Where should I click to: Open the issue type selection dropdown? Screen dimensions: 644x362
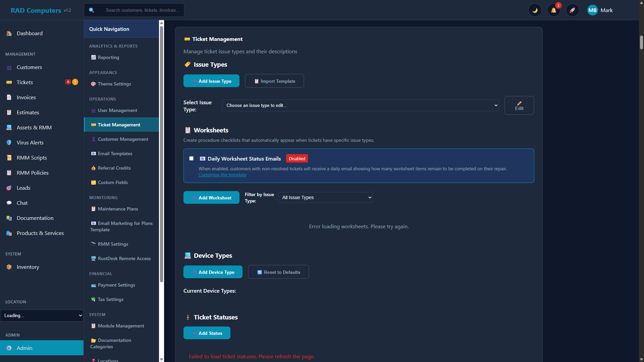pyautogui.click(x=360, y=105)
